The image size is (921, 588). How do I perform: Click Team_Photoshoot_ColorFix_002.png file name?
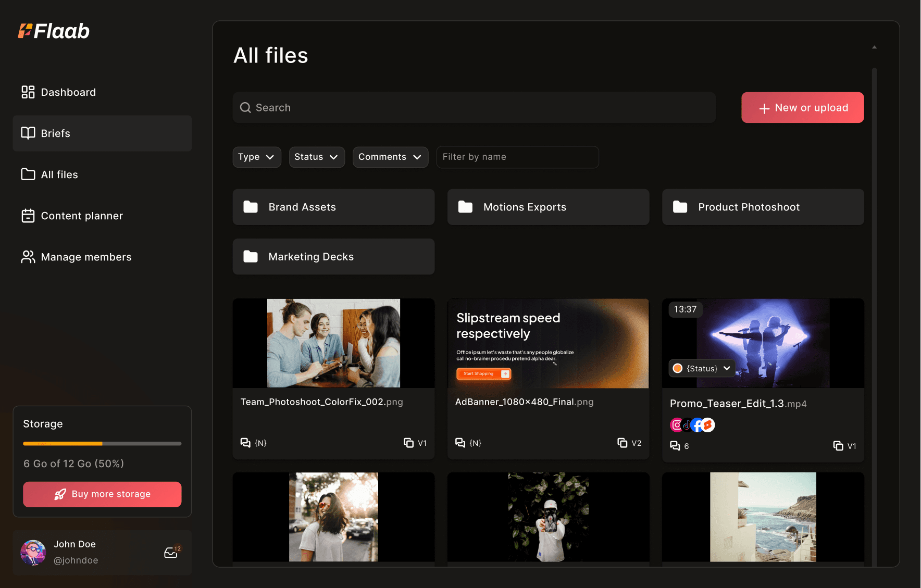click(x=321, y=402)
